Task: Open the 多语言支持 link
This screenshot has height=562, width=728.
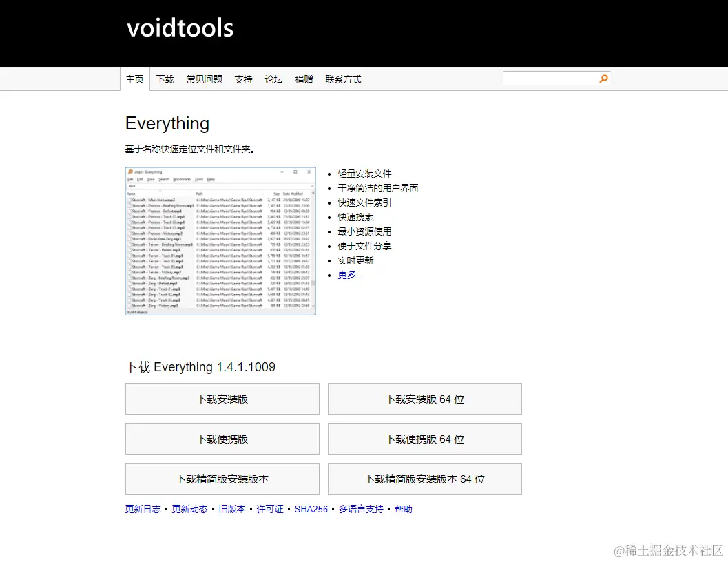Action: (x=361, y=509)
